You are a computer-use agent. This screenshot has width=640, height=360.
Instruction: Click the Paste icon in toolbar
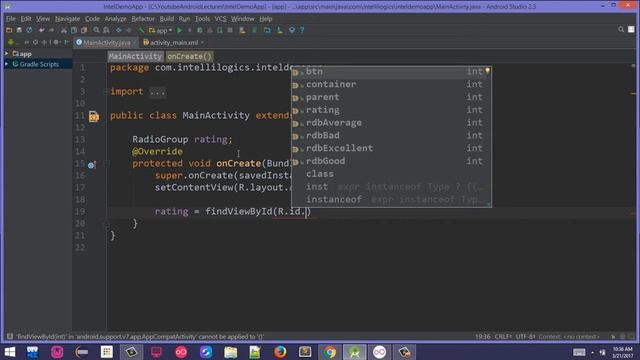(84, 30)
